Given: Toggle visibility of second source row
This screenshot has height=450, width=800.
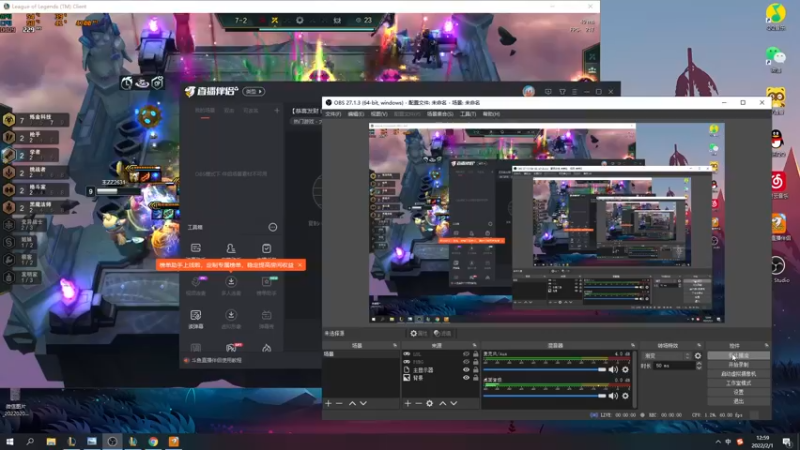Looking at the screenshot, I should pyautogui.click(x=466, y=362).
